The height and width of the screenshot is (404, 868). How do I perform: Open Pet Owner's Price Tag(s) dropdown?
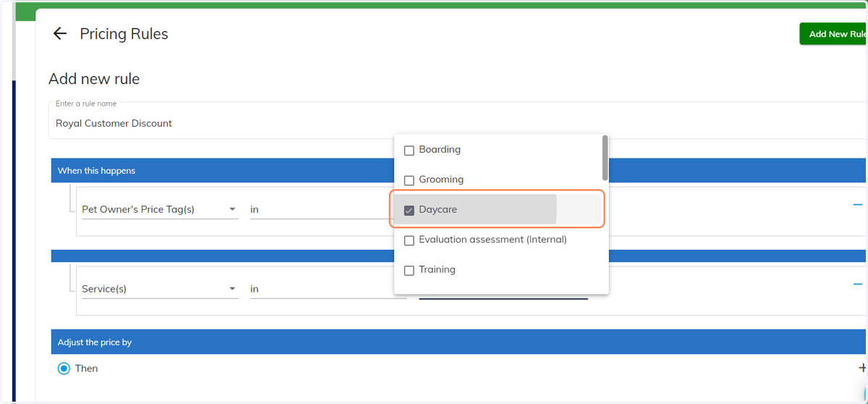[x=160, y=209]
